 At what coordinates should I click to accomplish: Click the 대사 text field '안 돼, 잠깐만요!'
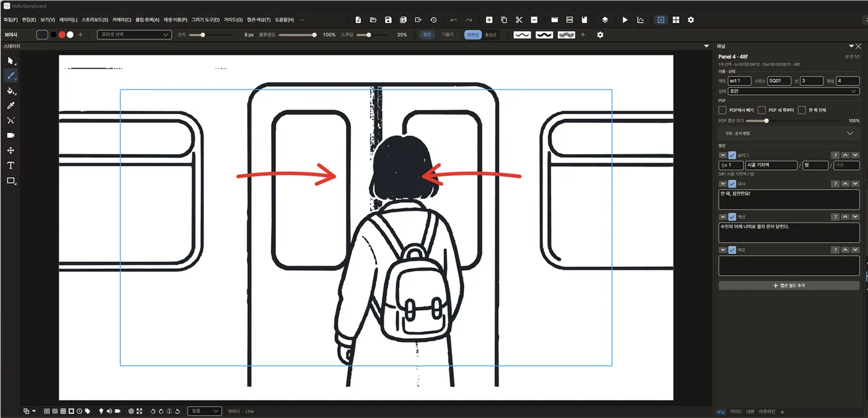[x=789, y=199]
